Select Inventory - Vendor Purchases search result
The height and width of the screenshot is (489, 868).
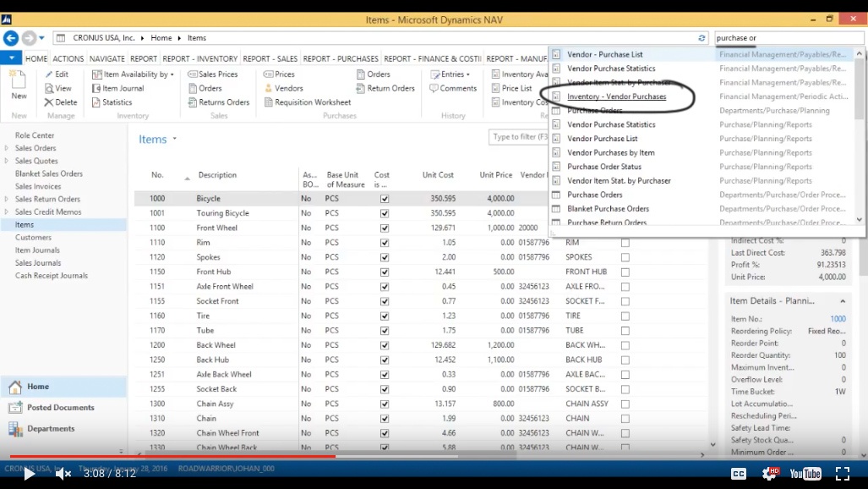(617, 96)
